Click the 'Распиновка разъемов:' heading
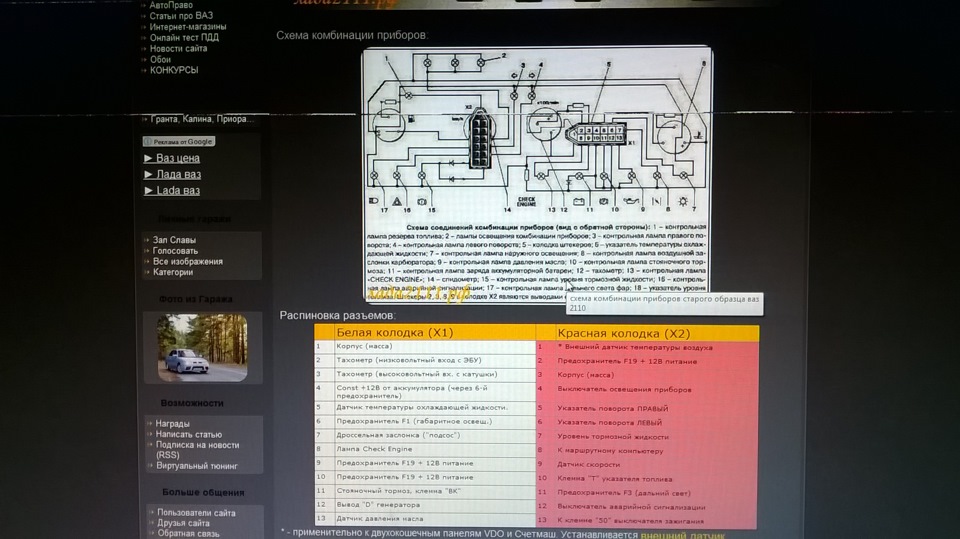Screen dimensions: 960x539 (337, 315)
